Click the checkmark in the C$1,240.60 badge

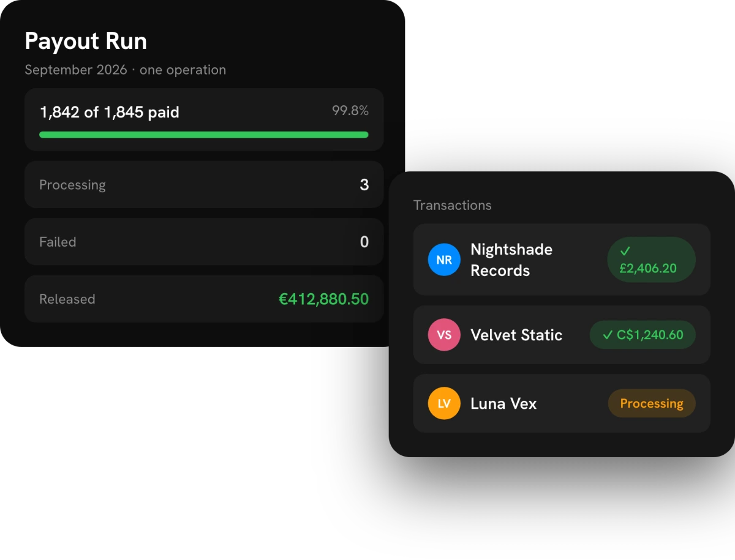(x=608, y=335)
